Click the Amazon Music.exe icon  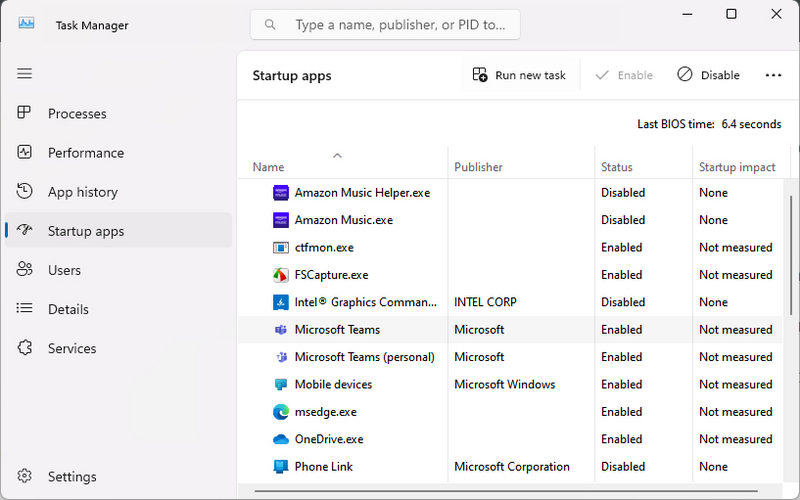tap(281, 220)
